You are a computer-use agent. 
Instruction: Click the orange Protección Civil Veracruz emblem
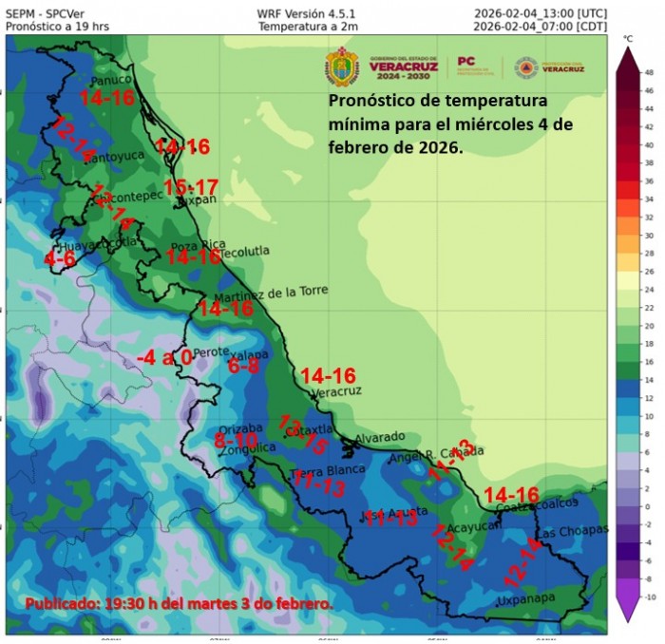(525, 67)
